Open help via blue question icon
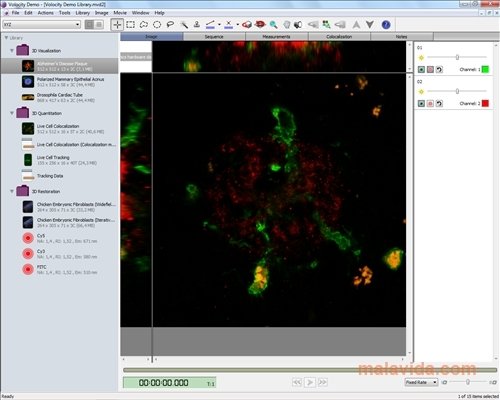The image size is (500, 400). [386, 25]
